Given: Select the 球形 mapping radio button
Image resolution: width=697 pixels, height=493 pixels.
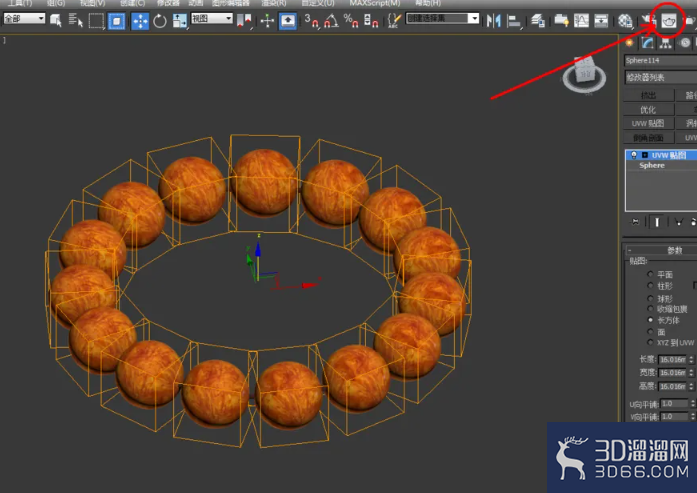Looking at the screenshot, I should [650, 298].
